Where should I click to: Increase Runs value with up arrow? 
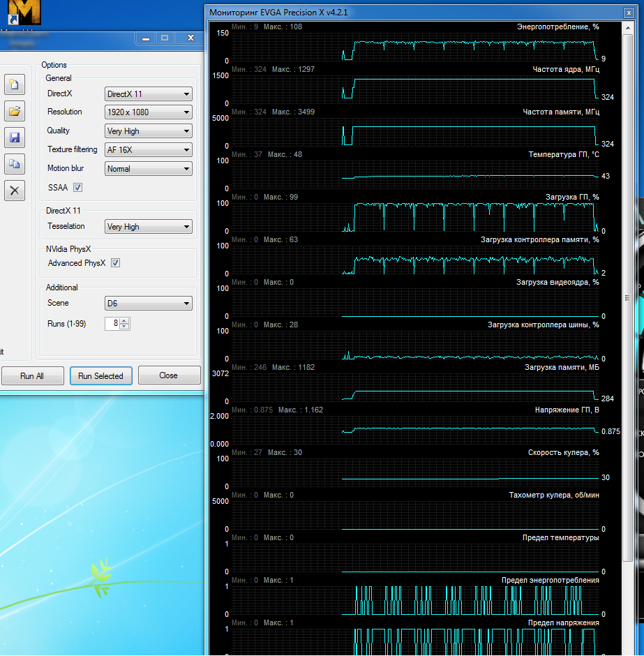(x=124, y=320)
